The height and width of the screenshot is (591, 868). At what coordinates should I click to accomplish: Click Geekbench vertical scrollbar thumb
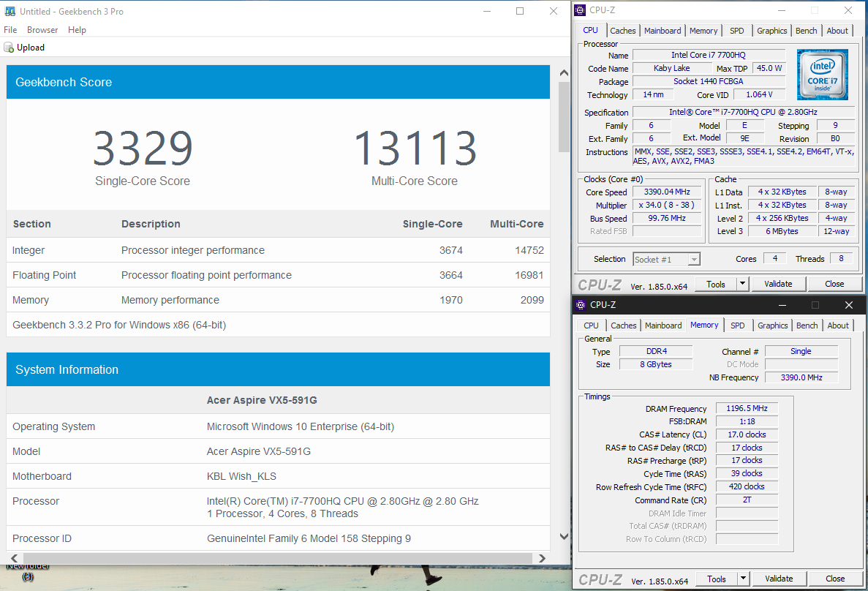tap(564, 116)
